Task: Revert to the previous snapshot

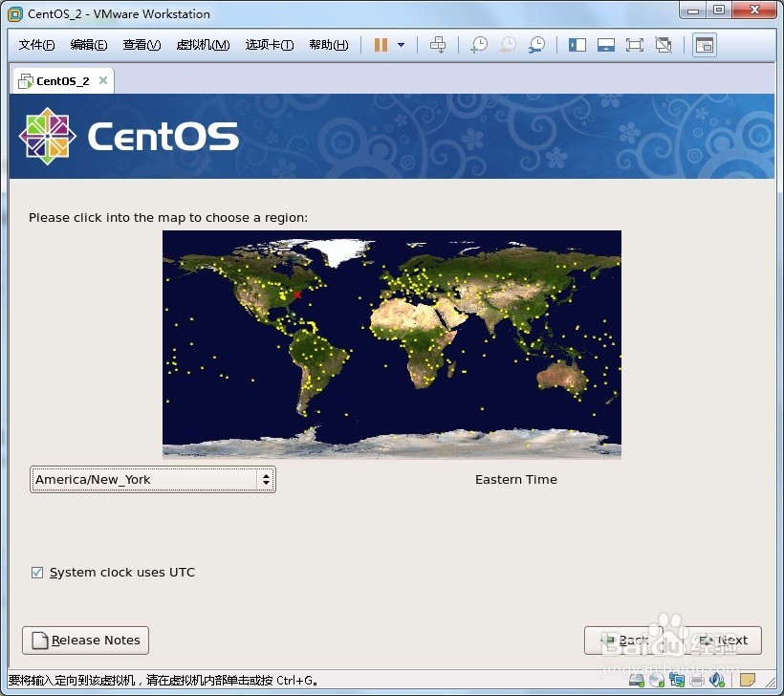Action: pyautogui.click(x=508, y=45)
